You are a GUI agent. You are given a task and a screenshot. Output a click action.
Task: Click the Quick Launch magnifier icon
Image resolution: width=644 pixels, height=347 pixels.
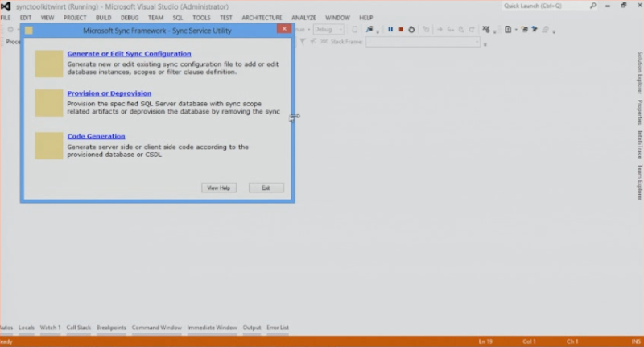pos(592,6)
